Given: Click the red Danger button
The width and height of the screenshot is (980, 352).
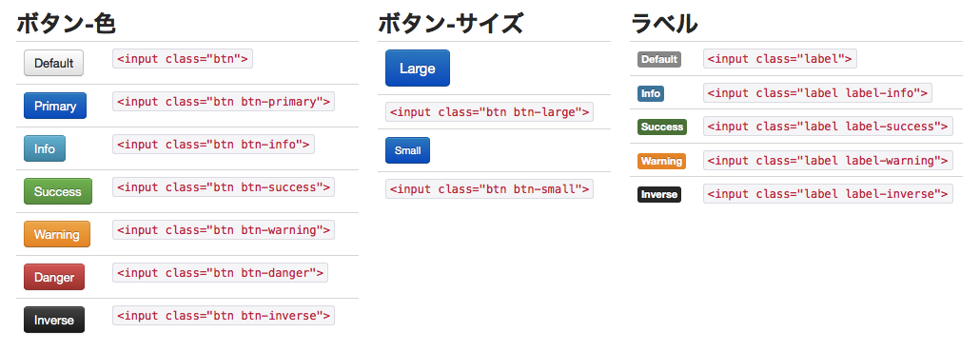Looking at the screenshot, I should tap(54, 277).
